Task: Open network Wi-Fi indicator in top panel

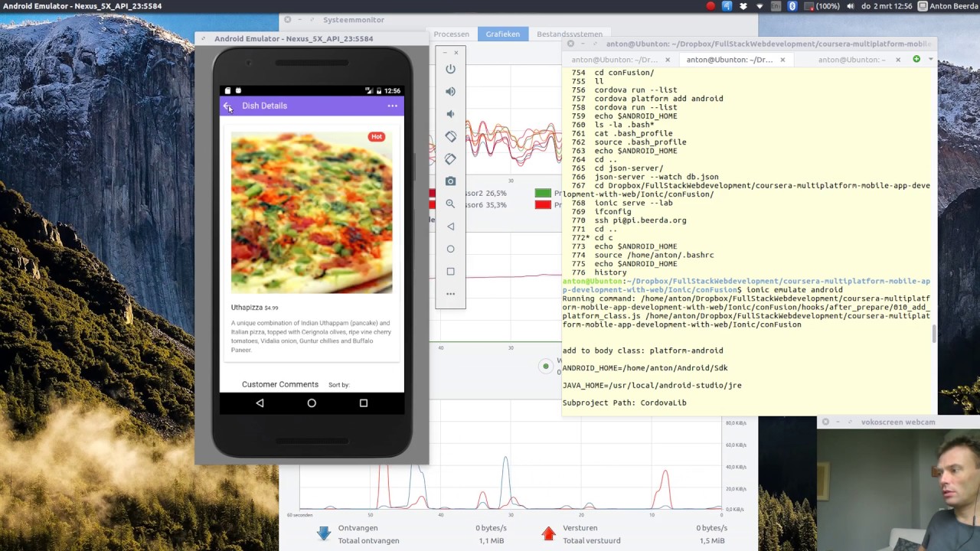Action: pos(759,6)
